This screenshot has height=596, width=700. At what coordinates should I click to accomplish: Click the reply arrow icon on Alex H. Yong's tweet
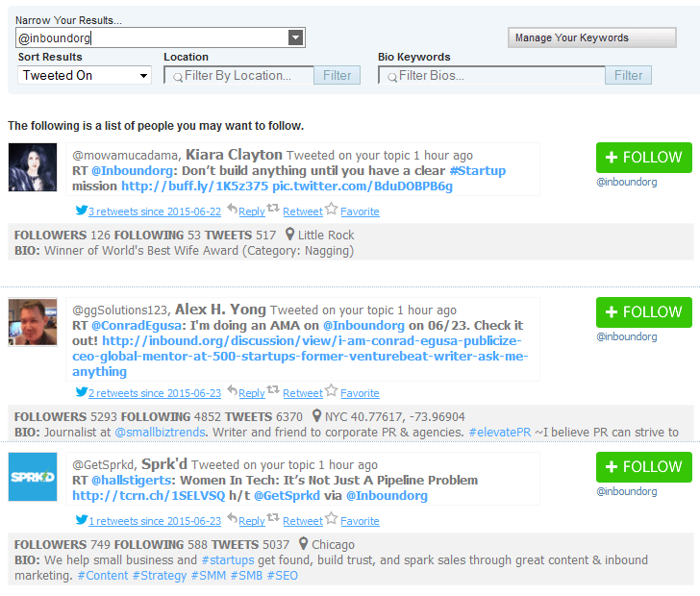point(231,391)
